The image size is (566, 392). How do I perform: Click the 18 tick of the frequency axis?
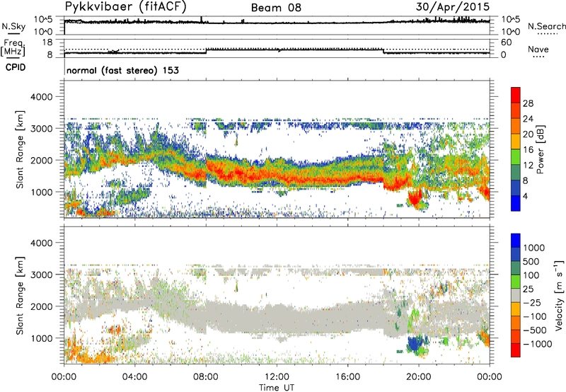[x=47, y=42]
